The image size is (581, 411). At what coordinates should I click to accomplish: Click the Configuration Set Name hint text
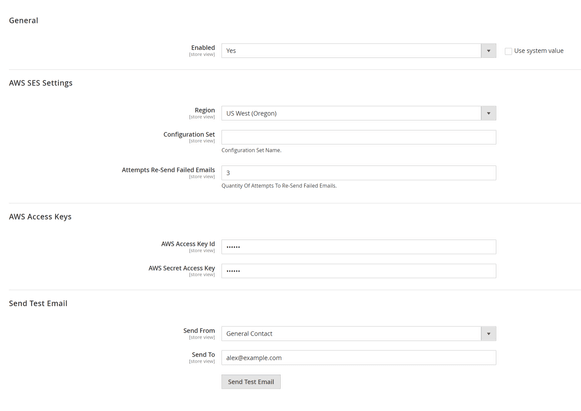(251, 150)
